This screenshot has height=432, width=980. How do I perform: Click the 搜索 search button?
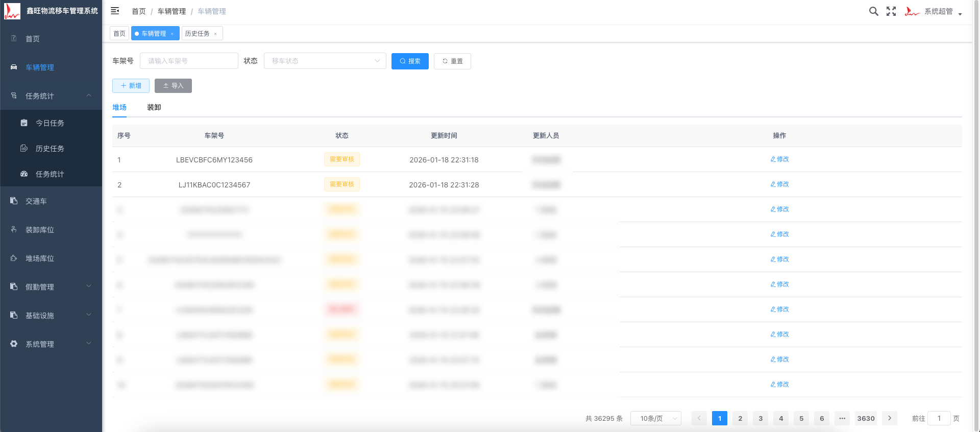(x=410, y=61)
